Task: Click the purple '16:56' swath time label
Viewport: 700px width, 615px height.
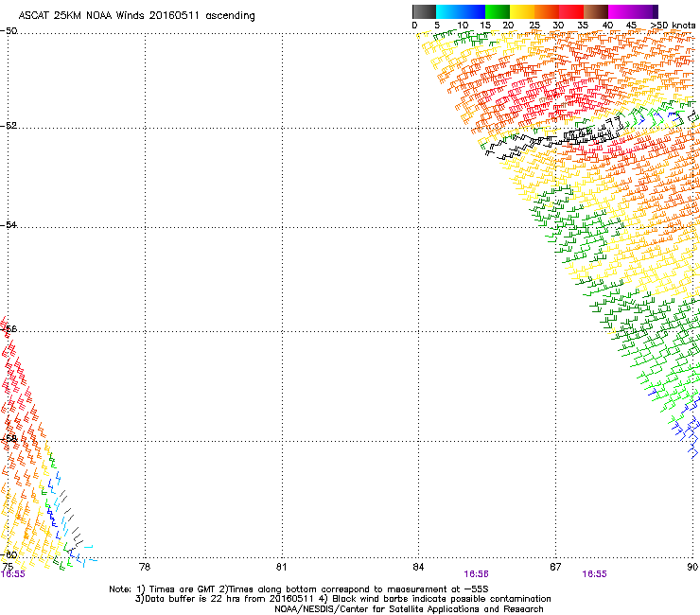Action: [x=476, y=574]
